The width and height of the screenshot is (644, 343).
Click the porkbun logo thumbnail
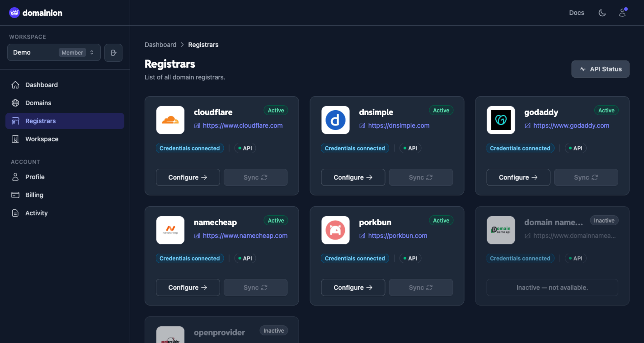[x=335, y=230]
